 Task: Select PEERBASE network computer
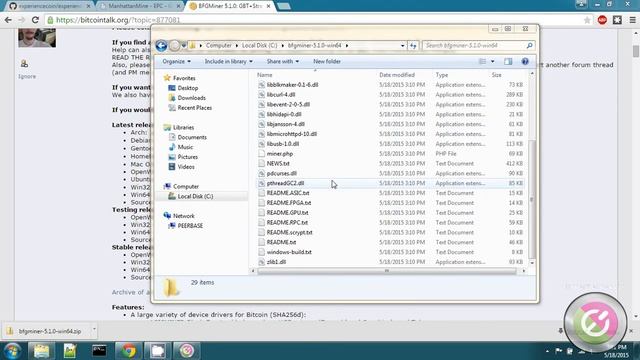point(190,226)
